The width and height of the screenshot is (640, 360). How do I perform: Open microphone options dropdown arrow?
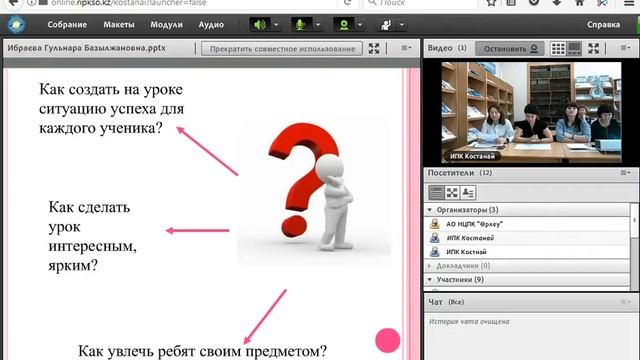[318, 25]
